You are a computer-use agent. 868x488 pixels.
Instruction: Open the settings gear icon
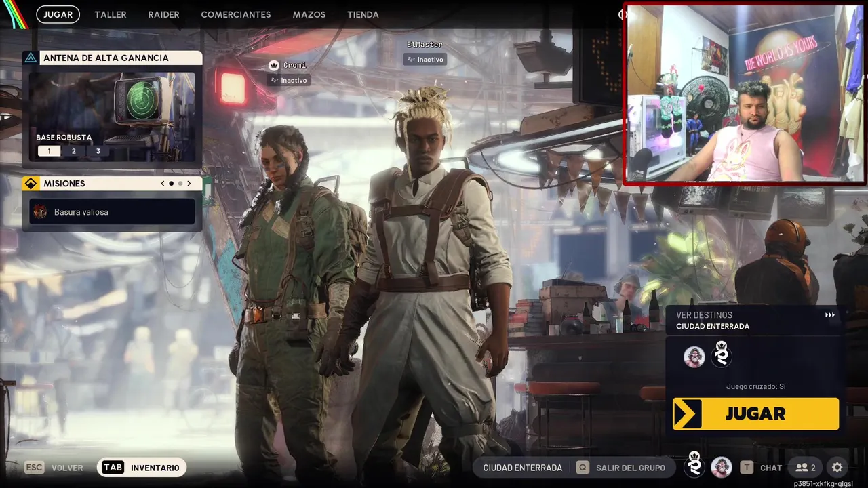click(837, 468)
